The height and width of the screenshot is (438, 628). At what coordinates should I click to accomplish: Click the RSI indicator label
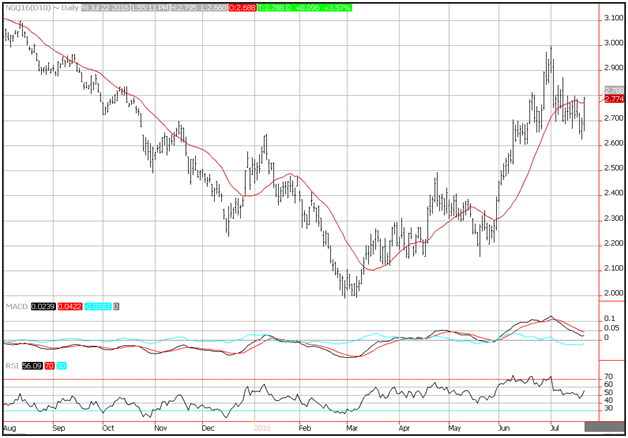tap(10, 367)
